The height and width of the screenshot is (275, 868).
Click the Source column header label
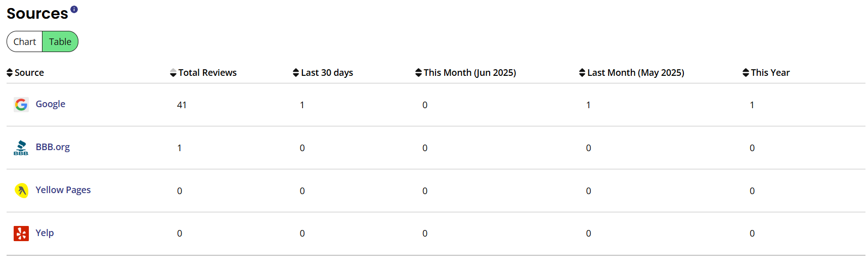pyautogui.click(x=29, y=73)
